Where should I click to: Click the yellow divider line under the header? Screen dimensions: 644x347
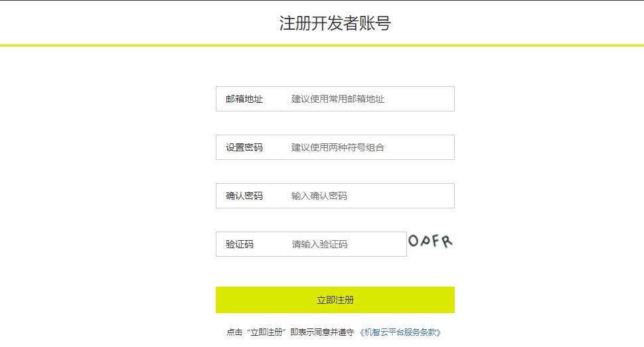pos(322,45)
